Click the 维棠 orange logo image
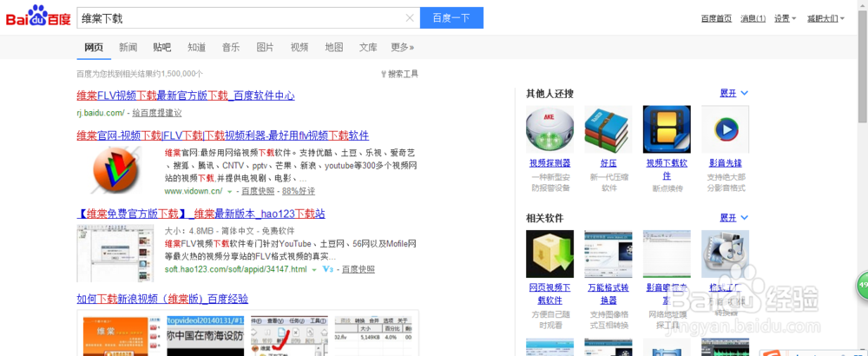Image resolution: width=868 pixels, height=356 pixels. [x=114, y=170]
